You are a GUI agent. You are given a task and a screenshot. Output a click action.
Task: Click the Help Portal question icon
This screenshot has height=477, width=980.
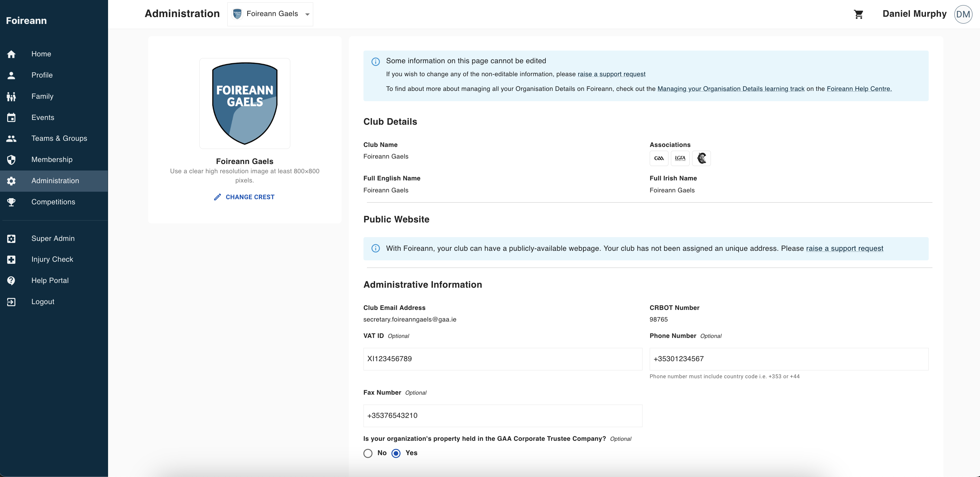click(11, 281)
